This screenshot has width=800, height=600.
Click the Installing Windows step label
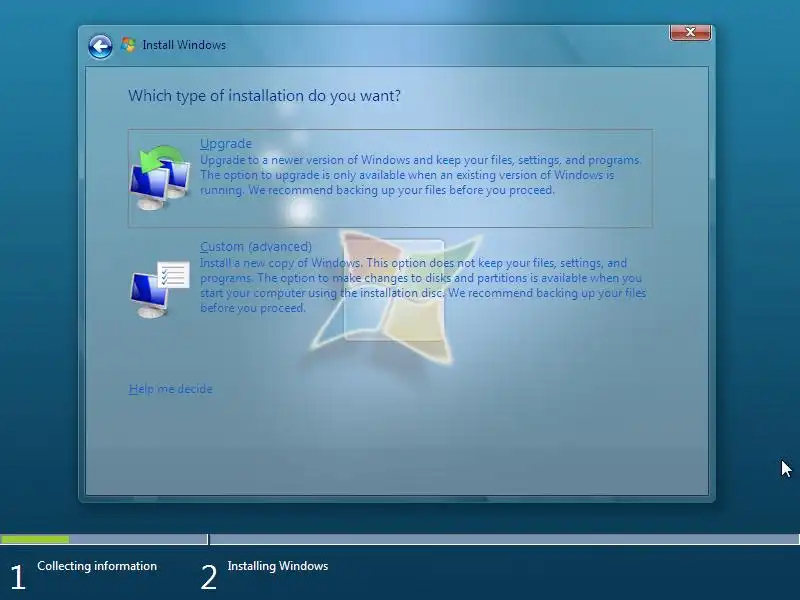[x=278, y=566]
